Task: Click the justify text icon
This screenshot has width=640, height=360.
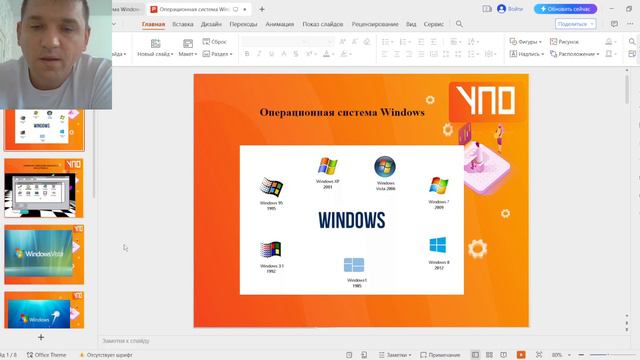Action: tap(421, 54)
